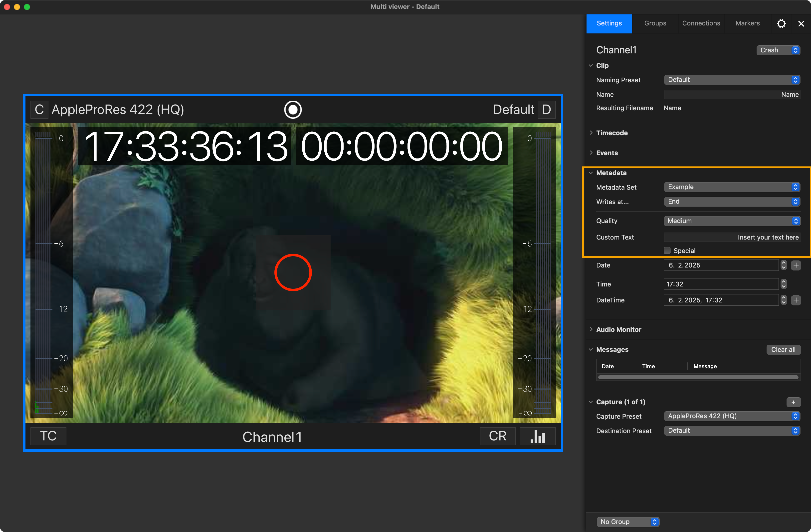Collapse the Capture (1 of 1) section
Viewport: 811px width, 532px height.
[591, 402]
